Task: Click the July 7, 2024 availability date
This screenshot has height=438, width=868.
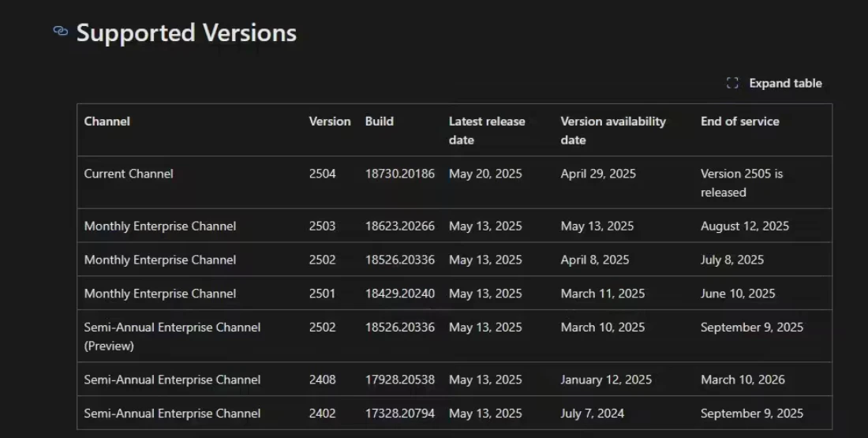Action: click(x=592, y=414)
